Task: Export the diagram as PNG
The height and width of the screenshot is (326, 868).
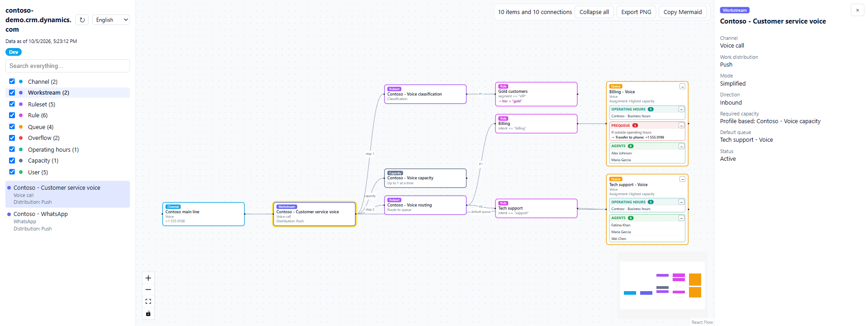Action: point(636,12)
